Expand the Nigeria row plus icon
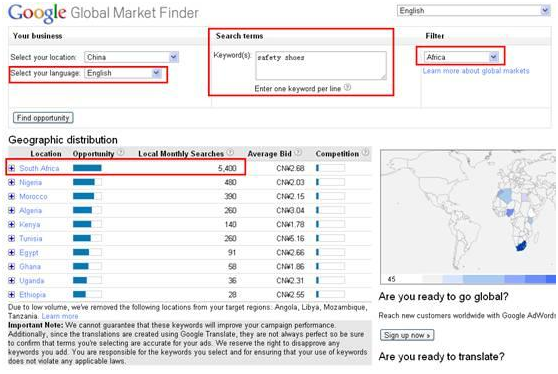Image resolution: width=558 pixels, height=374 pixels. point(12,182)
